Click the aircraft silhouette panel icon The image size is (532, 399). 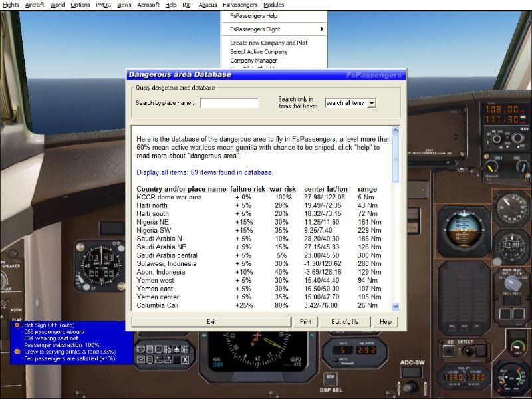(x=176, y=349)
